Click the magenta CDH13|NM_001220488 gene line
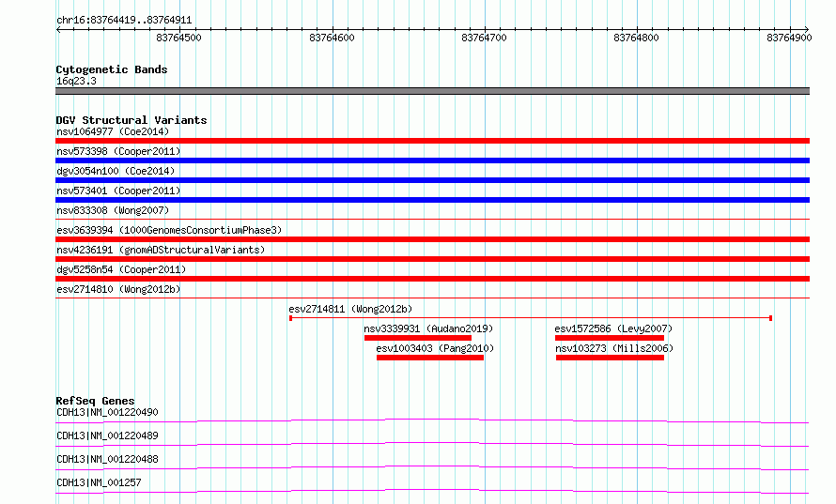 tap(432, 467)
